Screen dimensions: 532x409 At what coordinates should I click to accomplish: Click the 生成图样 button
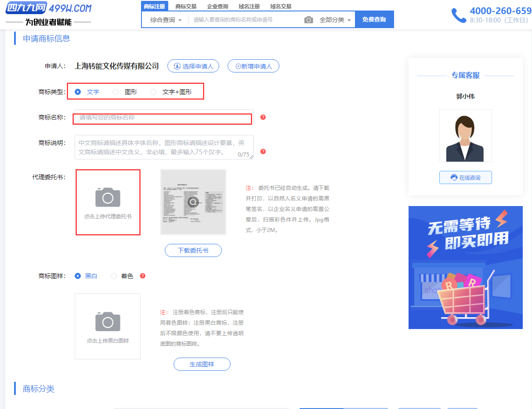pos(202,364)
